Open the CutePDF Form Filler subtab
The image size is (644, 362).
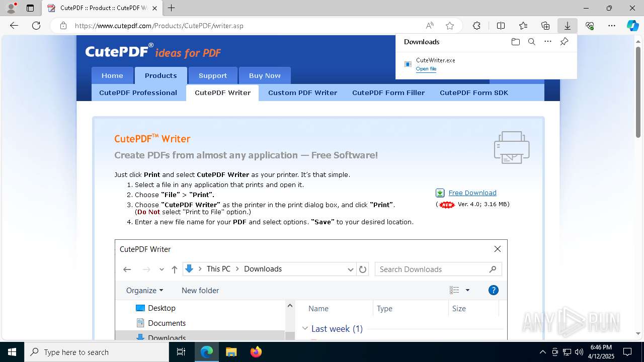pyautogui.click(x=388, y=93)
